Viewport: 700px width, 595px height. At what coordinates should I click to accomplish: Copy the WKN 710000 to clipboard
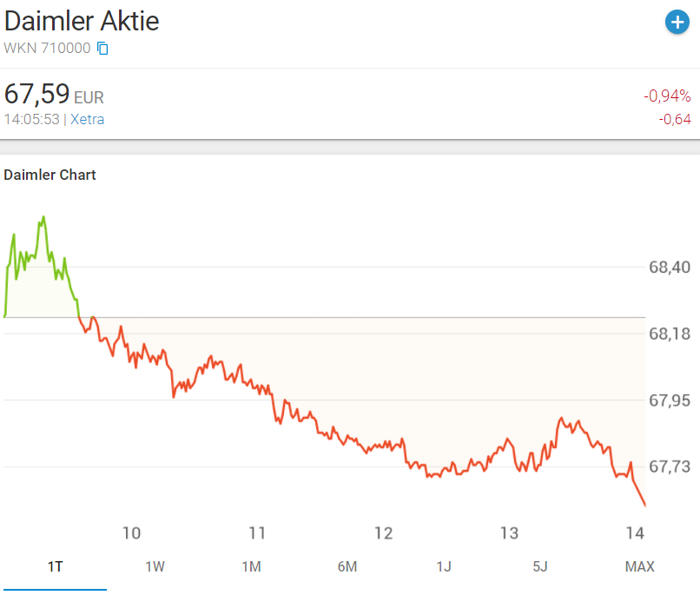[102, 49]
